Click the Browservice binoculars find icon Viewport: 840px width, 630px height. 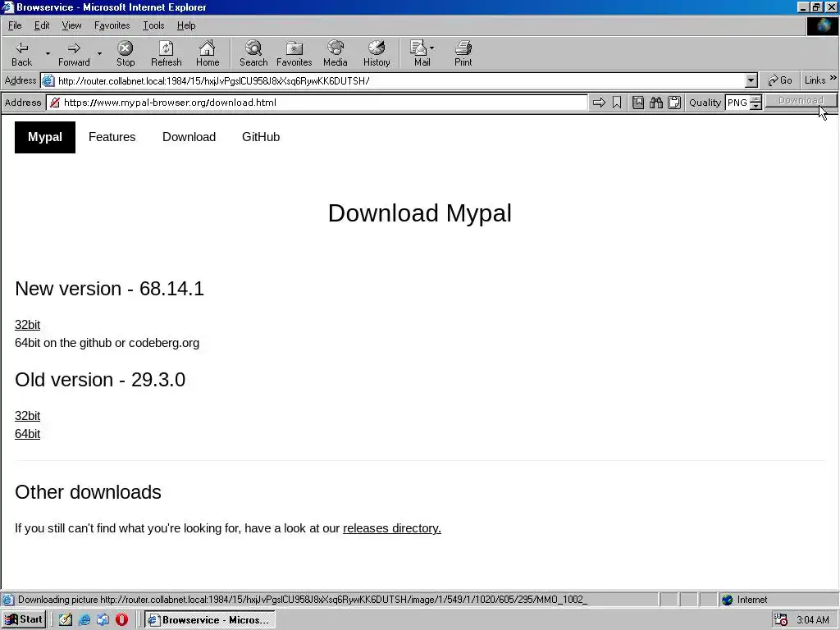pos(656,103)
